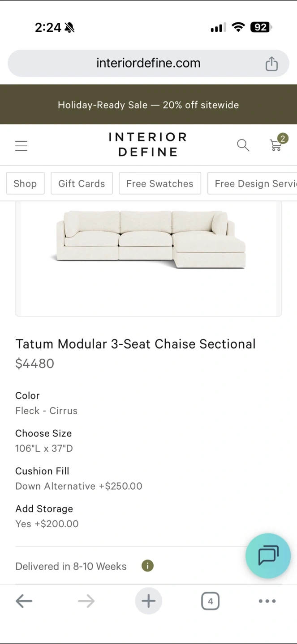Tap the Interior Define logo
The image size is (297, 644).
point(148,144)
